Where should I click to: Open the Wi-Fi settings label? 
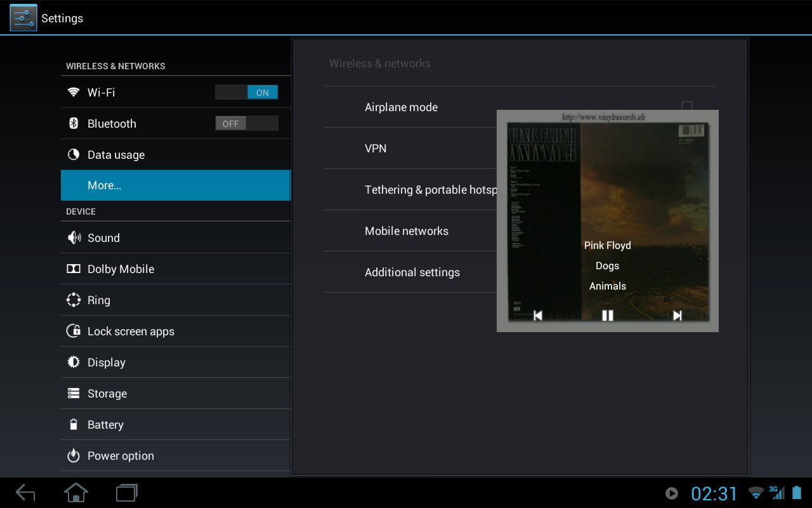101,92
